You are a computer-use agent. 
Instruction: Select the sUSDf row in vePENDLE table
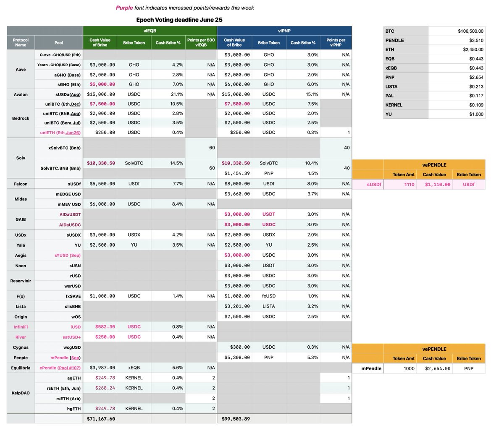click(418, 184)
